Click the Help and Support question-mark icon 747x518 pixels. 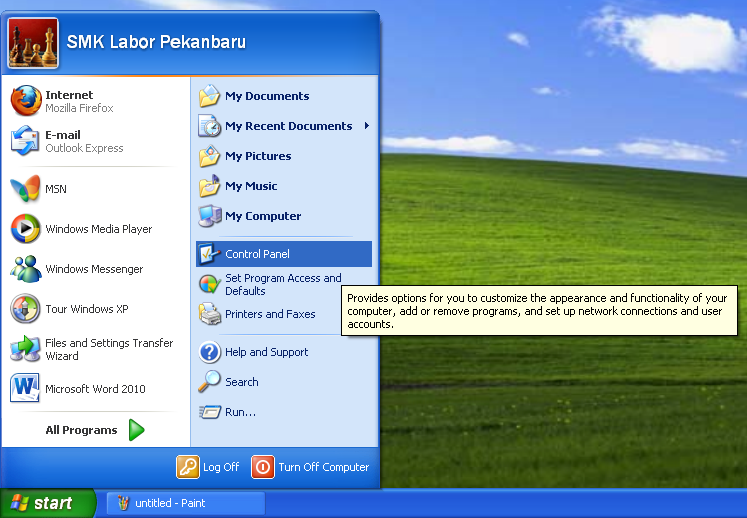tap(210, 352)
